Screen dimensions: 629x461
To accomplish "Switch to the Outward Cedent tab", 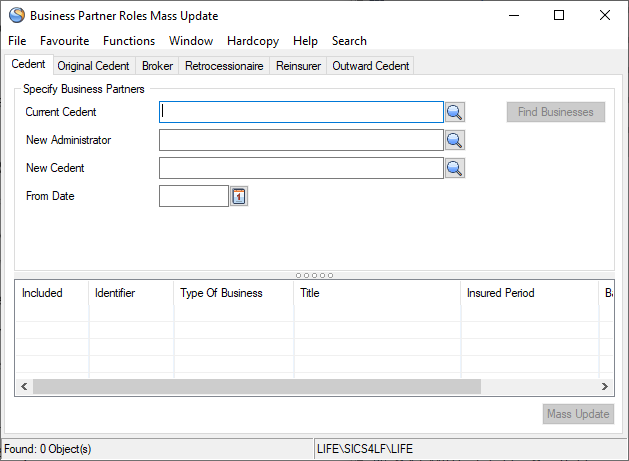I will point(370,66).
